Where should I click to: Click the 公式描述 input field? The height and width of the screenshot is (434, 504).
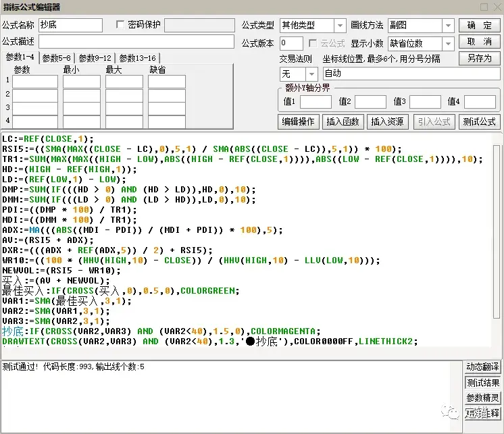click(x=136, y=42)
